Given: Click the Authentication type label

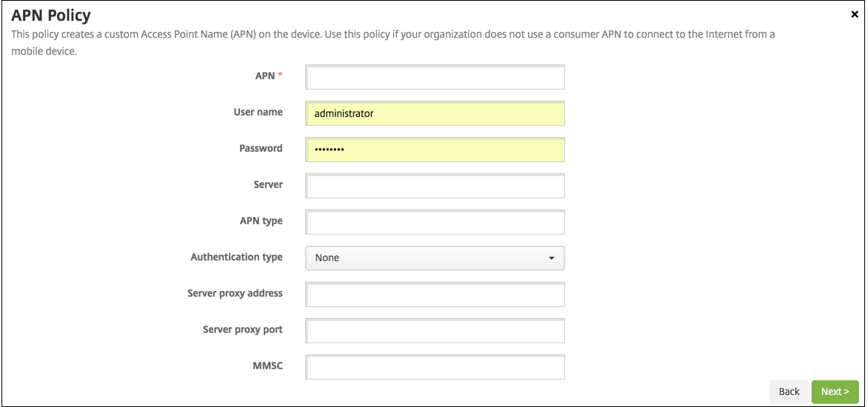Looking at the screenshot, I should click(236, 257).
